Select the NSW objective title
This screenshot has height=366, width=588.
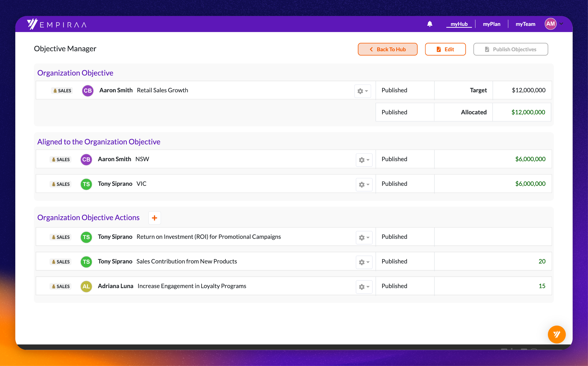pos(142,159)
